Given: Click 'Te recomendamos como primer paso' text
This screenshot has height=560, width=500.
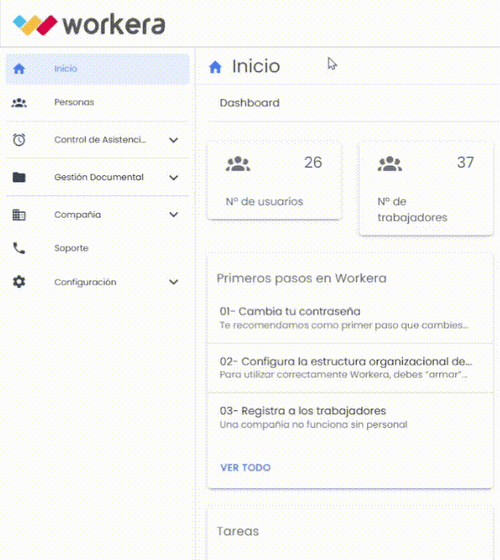Looking at the screenshot, I should 344,325.
